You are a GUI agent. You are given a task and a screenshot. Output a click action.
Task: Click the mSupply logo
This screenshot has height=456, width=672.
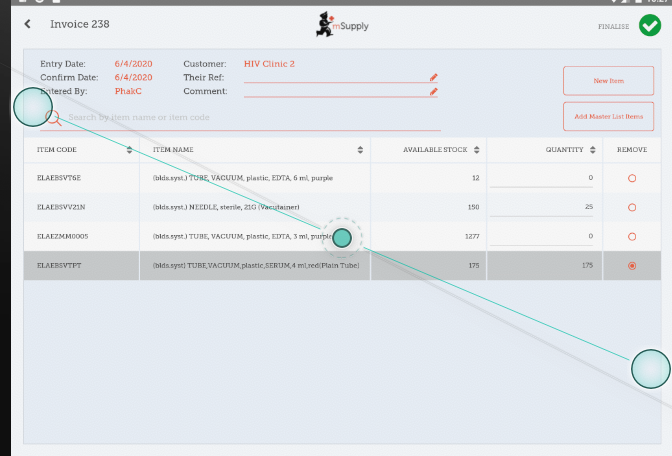342,25
